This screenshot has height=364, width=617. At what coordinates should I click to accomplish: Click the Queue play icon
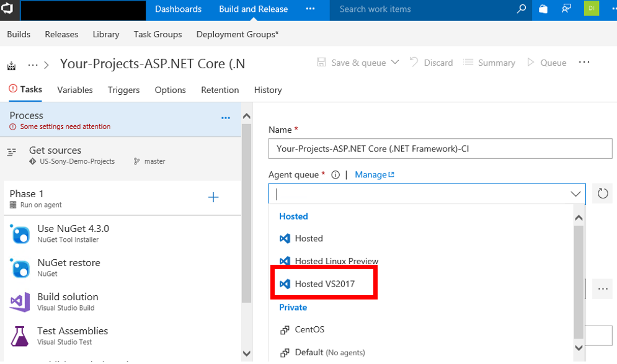point(530,62)
